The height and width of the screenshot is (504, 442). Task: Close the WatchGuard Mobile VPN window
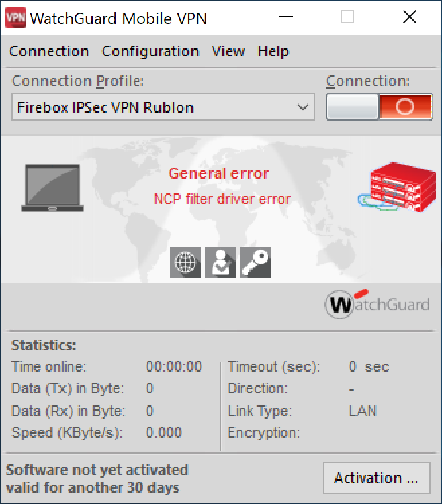click(x=409, y=17)
